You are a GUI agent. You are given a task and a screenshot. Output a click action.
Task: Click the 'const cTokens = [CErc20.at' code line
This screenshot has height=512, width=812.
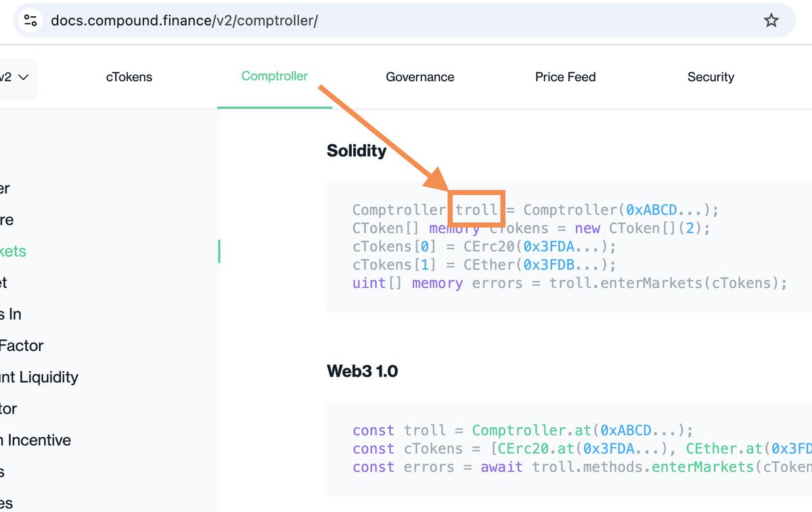tap(582, 449)
